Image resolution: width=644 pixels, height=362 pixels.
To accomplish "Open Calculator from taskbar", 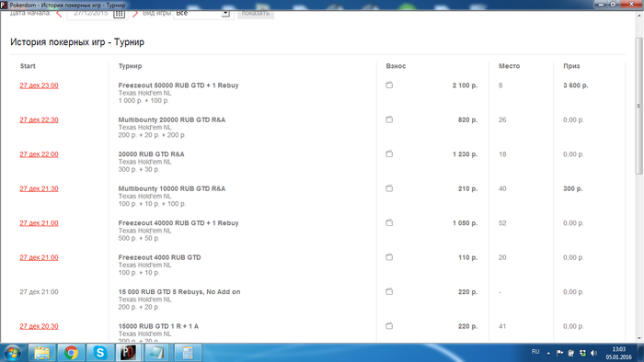I will (188, 353).
